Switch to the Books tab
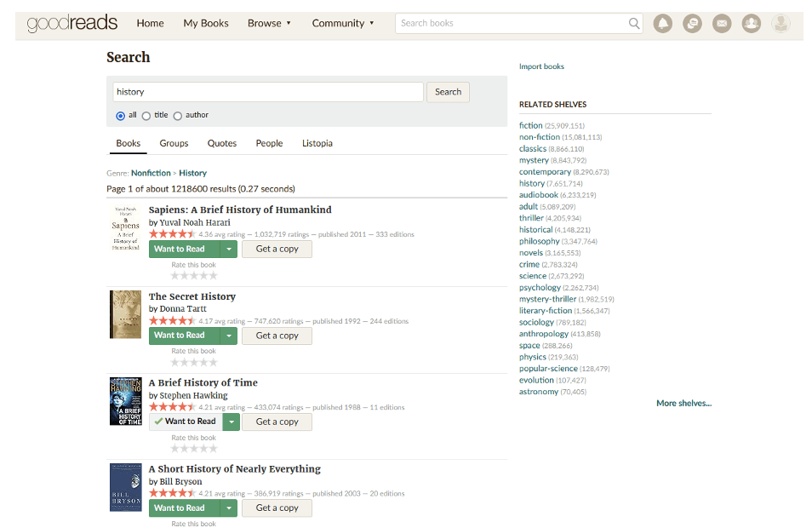Screen dimensions: 812x528 (128, 144)
